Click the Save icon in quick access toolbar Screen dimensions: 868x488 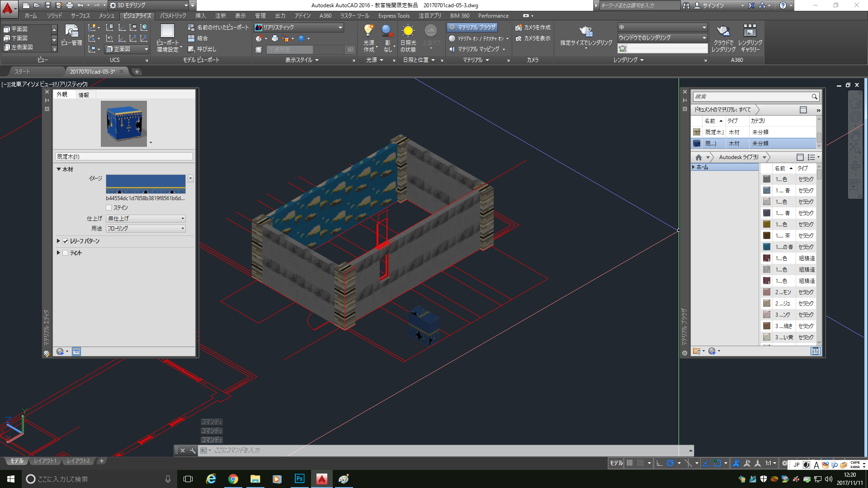(47, 5)
